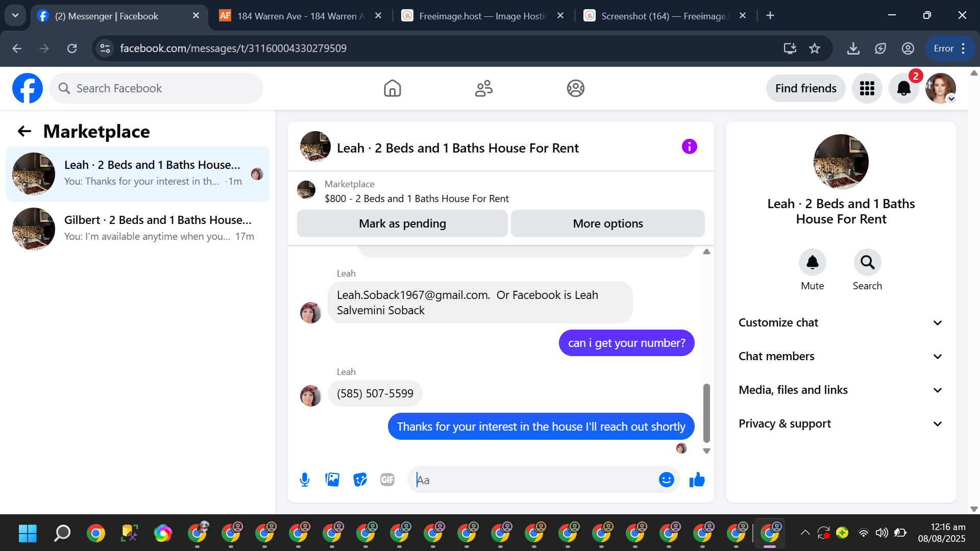Expand Customize chat section
Viewport: 980px width, 551px height.
tap(841, 322)
